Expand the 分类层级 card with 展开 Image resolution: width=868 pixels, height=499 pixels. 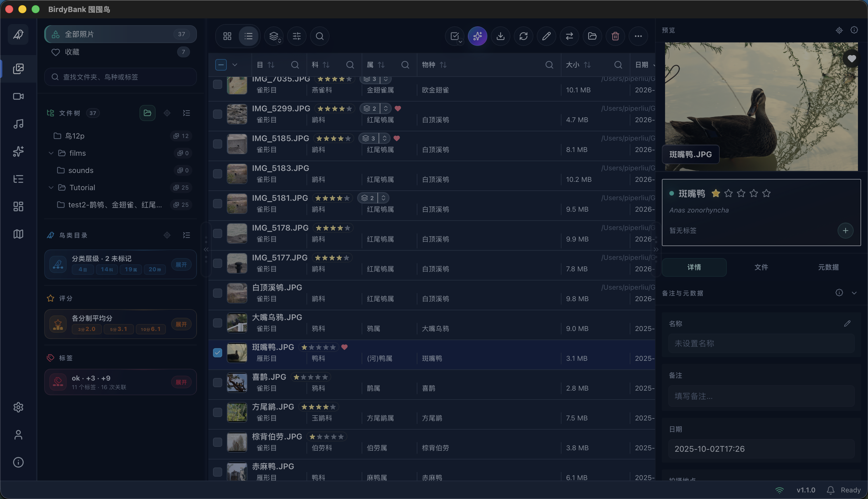pyautogui.click(x=181, y=265)
